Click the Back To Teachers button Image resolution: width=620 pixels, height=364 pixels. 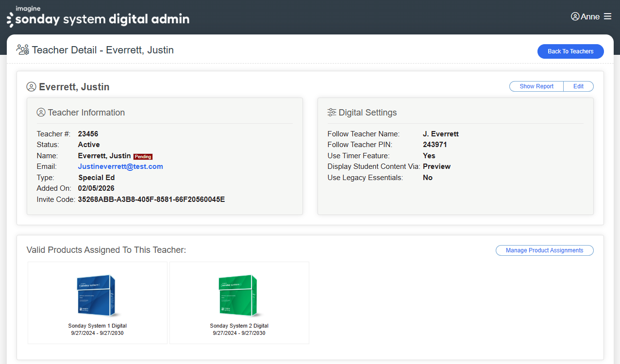click(x=570, y=51)
